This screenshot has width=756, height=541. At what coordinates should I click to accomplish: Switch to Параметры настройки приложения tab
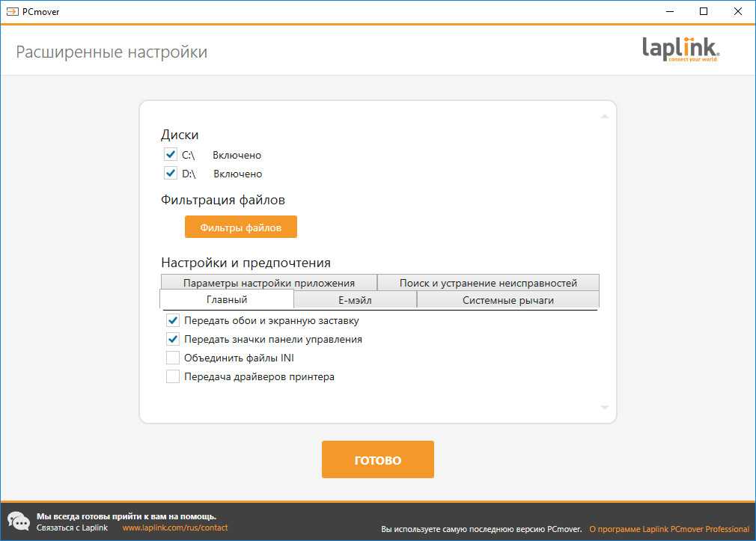[x=269, y=283]
